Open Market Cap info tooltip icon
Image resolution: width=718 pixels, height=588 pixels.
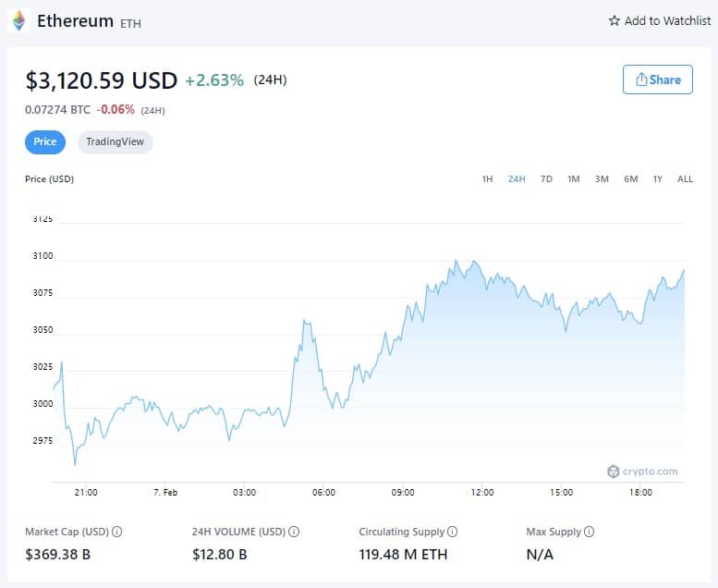[116, 532]
